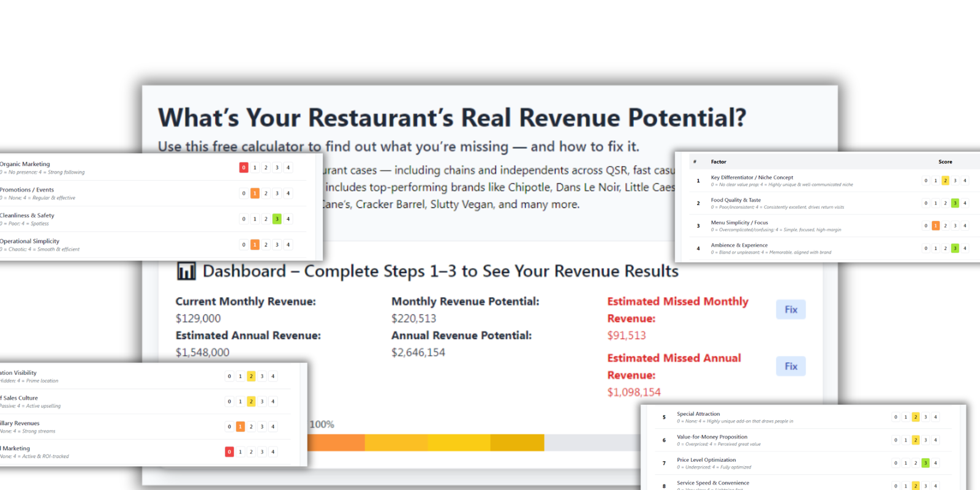Select score 2 for Special Attraction
The height and width of the screenshot is (490, 980).
point(916,417)
